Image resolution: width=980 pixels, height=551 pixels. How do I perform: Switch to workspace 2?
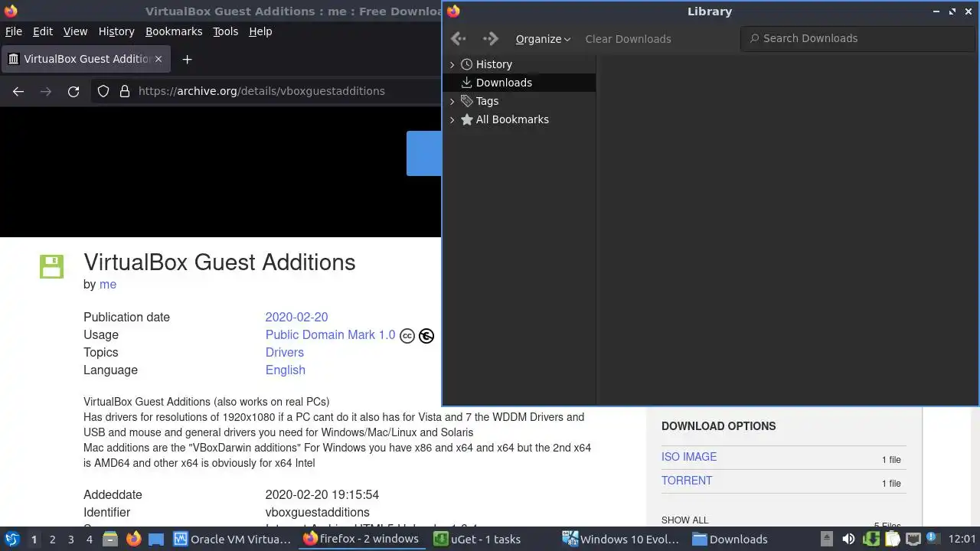[x=52, y=540]
